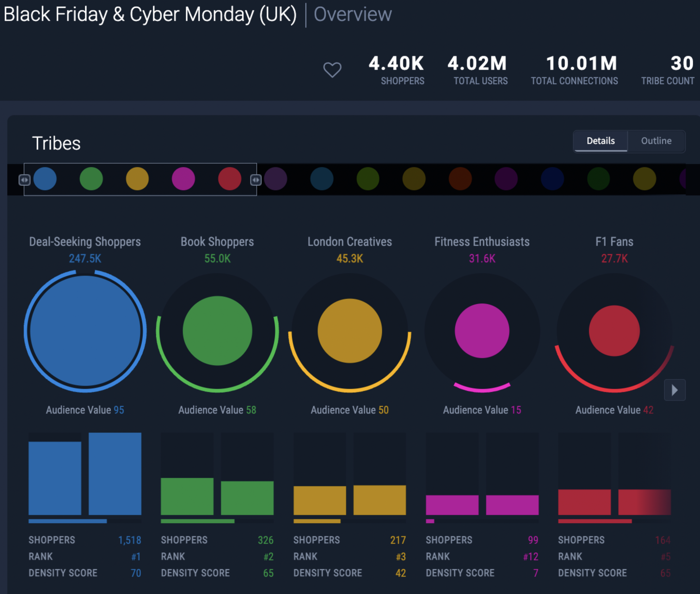The width and height of the screenshot is (700, 594).
Task: Click the left handle of tribe range selector
Action: pyautogui.click(x=24, y=180)
